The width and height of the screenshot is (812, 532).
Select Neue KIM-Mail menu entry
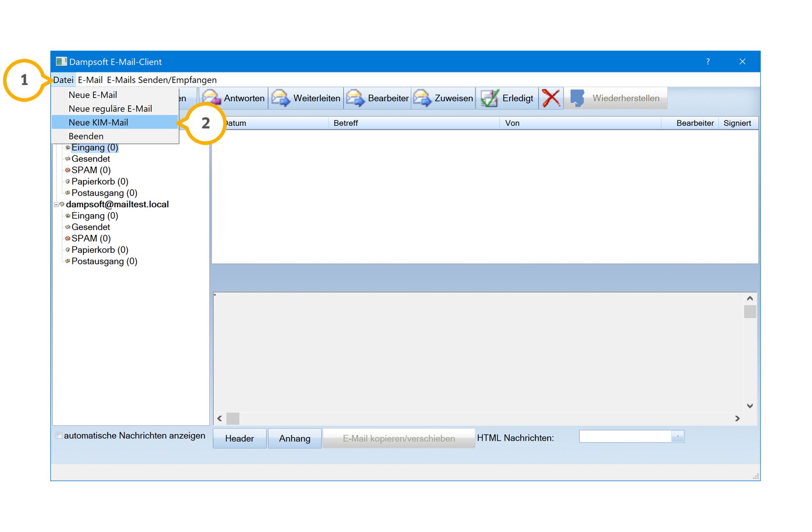click(x=115, y=122)
